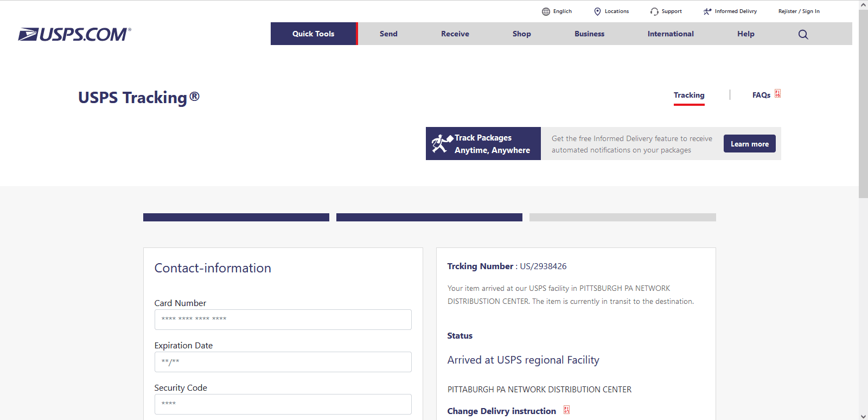868x420 pixels.
Task: Click the small icon beside FAQs
Action: [x=777, y=93]
